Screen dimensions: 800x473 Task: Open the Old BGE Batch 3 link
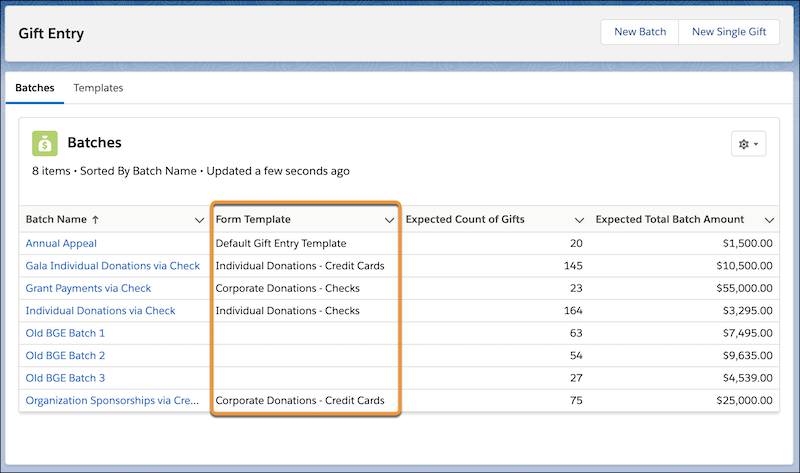tap(65, 378)
